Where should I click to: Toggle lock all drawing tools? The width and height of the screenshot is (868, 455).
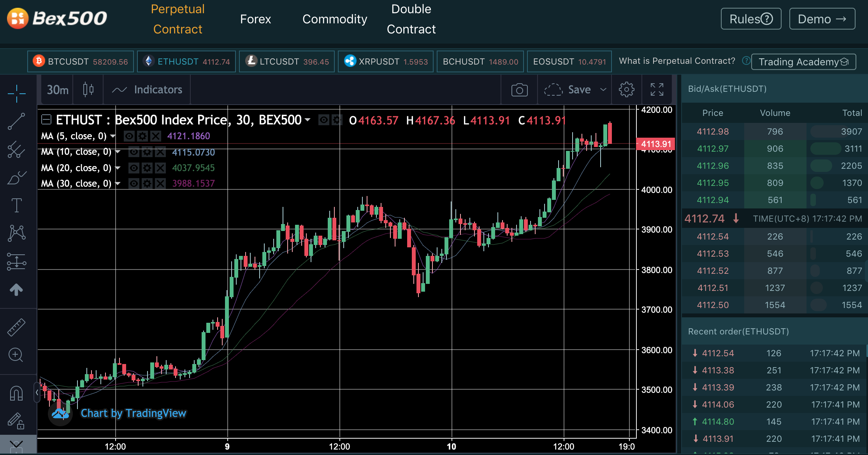tap(16, 421)
